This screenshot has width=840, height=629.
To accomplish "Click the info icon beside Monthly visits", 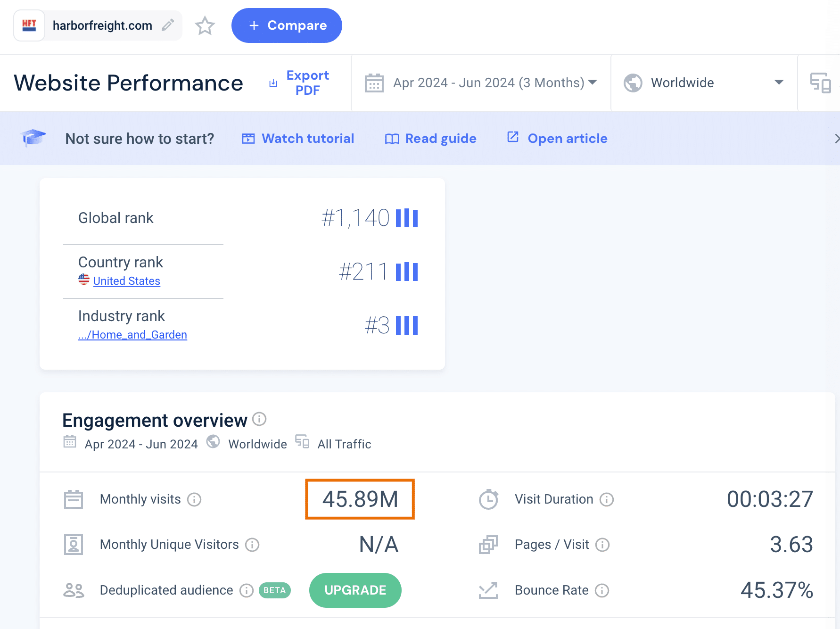I will coord(194,499).
